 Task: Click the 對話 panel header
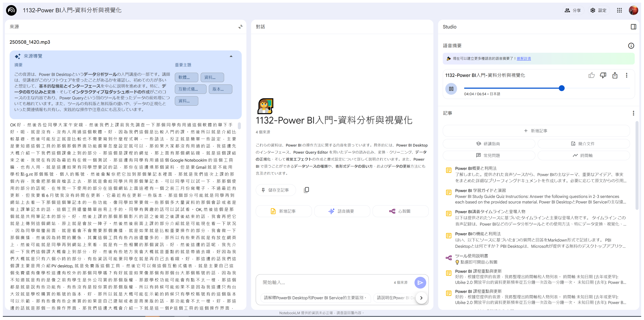coord(260,27)
